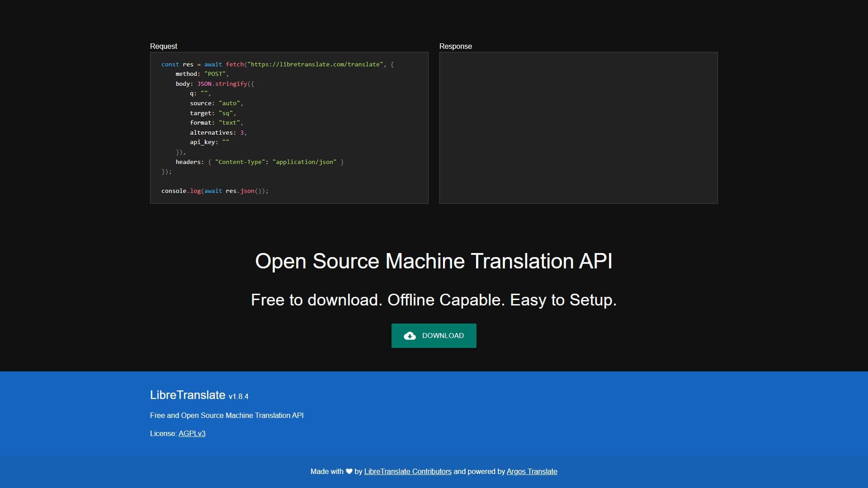Click the target "sq" line in code
The height and width of the screenshot is (488, 868).
tap(212, 113)
